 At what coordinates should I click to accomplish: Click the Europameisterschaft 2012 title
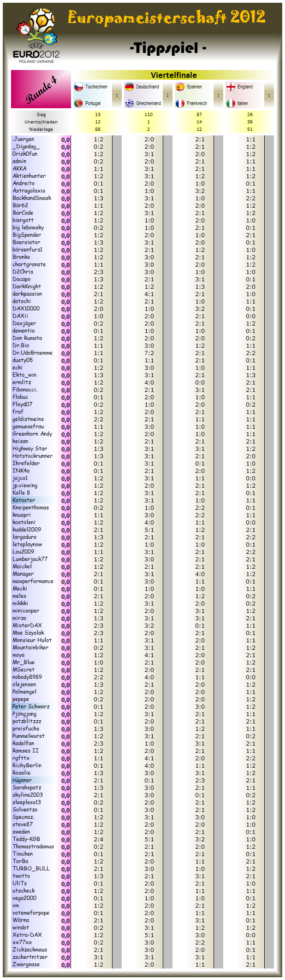[166, 17]
